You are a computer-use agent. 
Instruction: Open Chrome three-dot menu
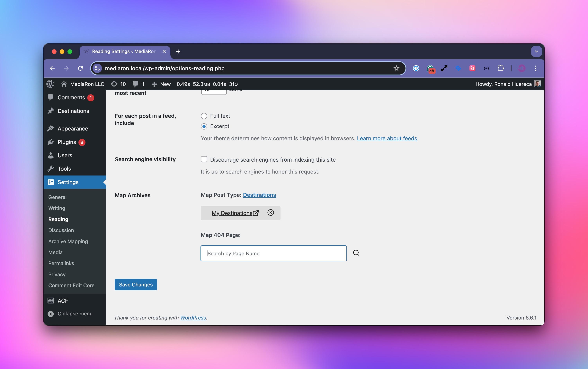[x=536, y=68]
